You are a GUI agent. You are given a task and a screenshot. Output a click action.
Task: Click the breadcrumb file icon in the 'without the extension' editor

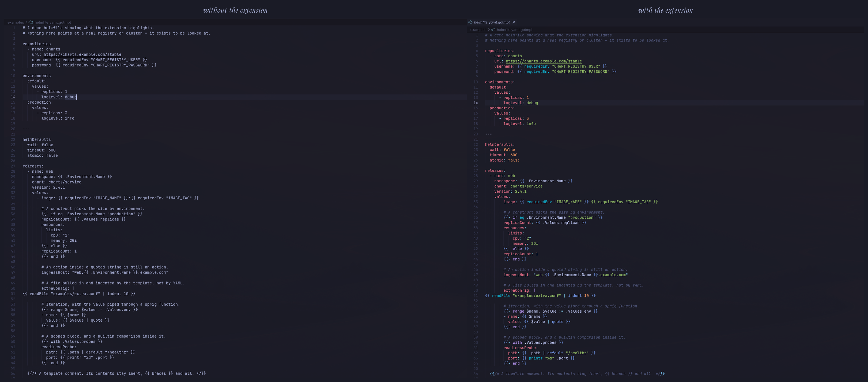(x=31, y=23)
